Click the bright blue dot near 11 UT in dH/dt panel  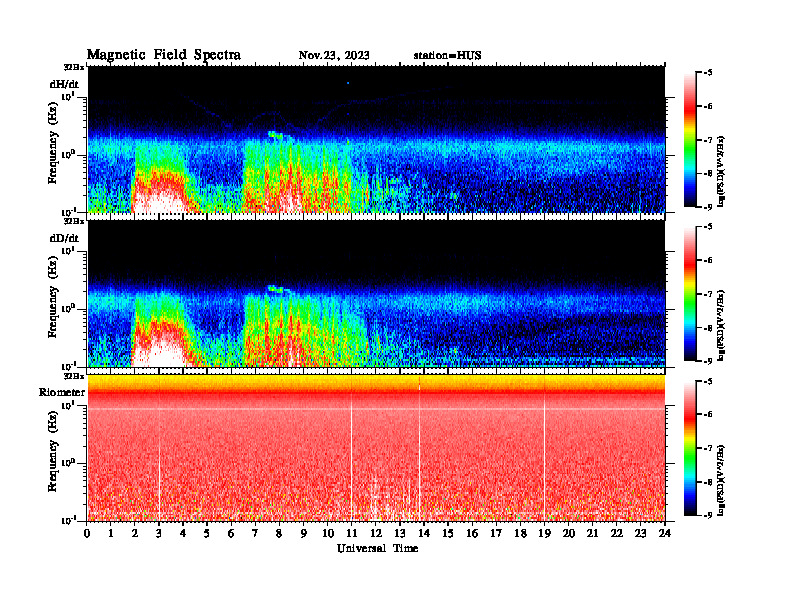pos(348,83)
